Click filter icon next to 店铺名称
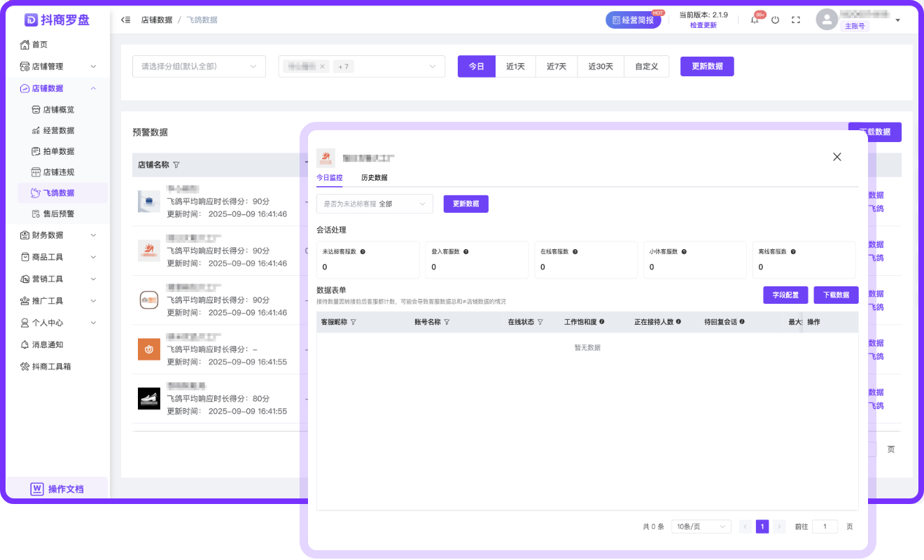924x560 pixels. 176,165
